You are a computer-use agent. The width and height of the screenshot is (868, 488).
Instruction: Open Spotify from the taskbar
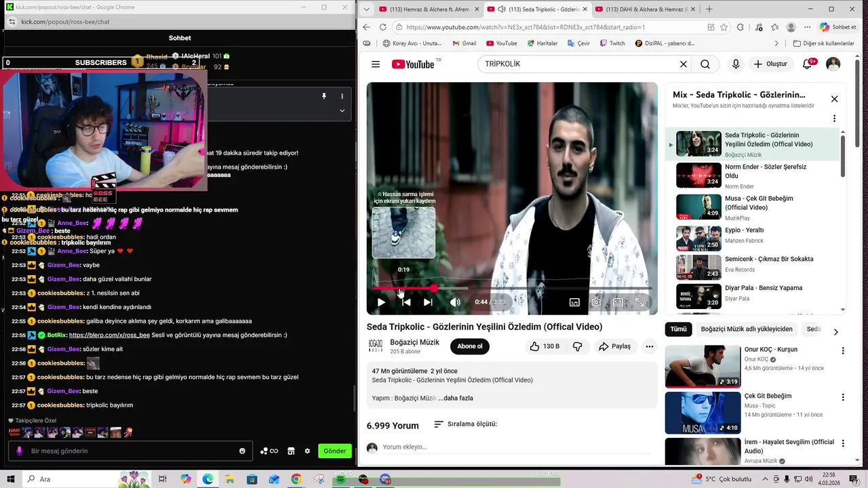(340, 479)
